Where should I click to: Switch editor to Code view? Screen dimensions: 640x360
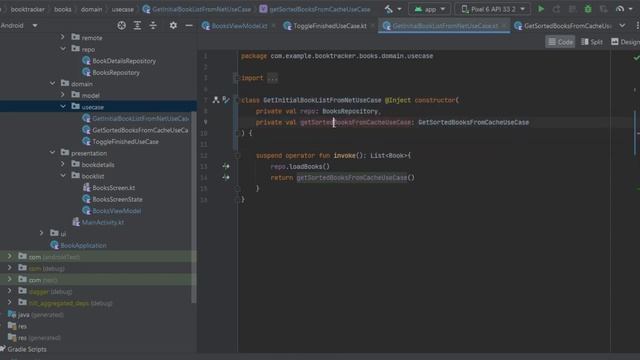[560, 42]
